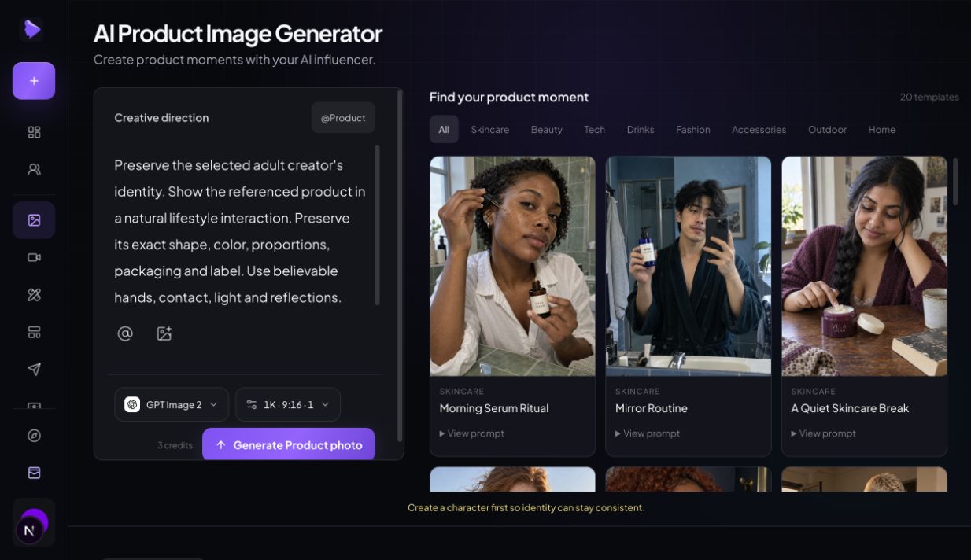This screenshot has height=560, width=971.
Task: Open the templates layout sidebar icon
Action: 34,332
